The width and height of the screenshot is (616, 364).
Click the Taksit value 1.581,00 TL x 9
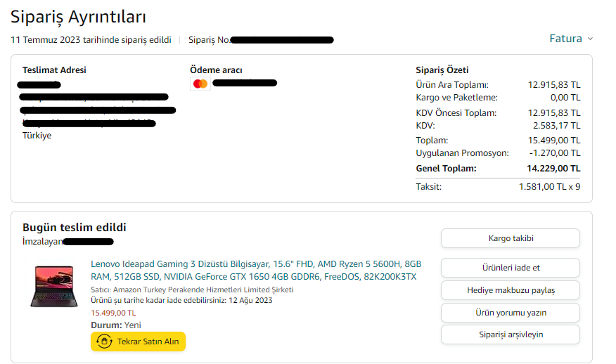550,186
